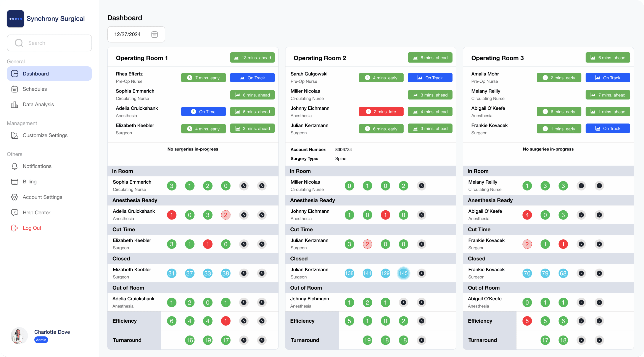Click the chart icon inside Frankie Kovacek's On Track badge
644x357 pixels.
click(x=597, y=128)
